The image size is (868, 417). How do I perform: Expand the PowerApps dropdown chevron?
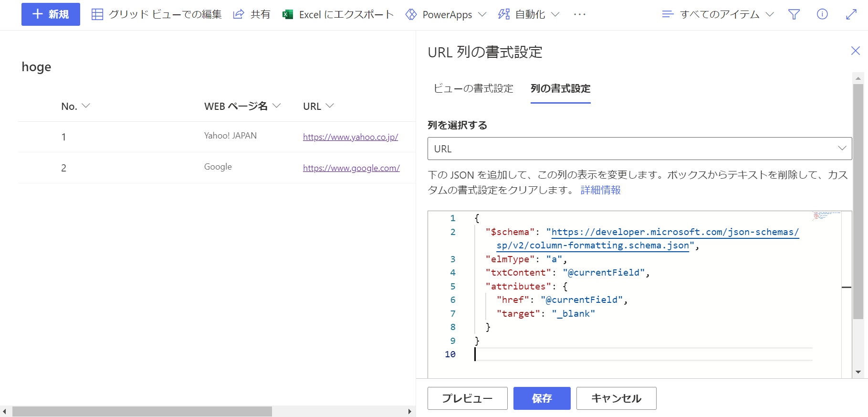coord(482,14)
